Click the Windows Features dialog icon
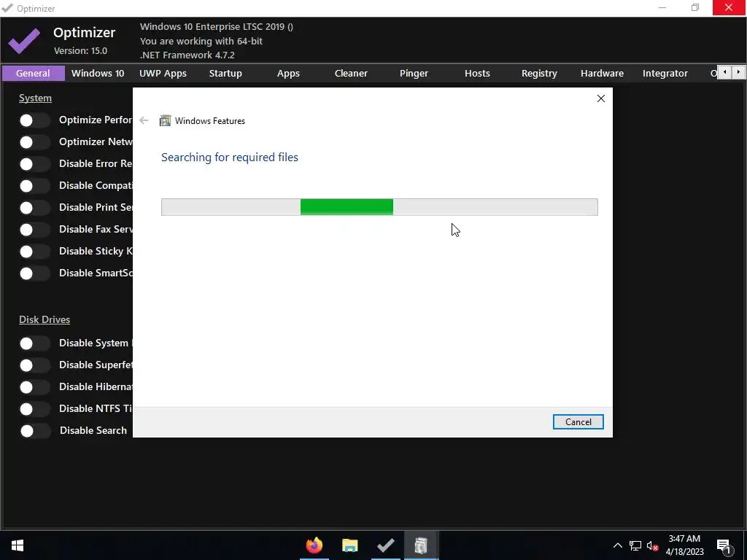Screen dimensions: 747x560 click(166, 120)
